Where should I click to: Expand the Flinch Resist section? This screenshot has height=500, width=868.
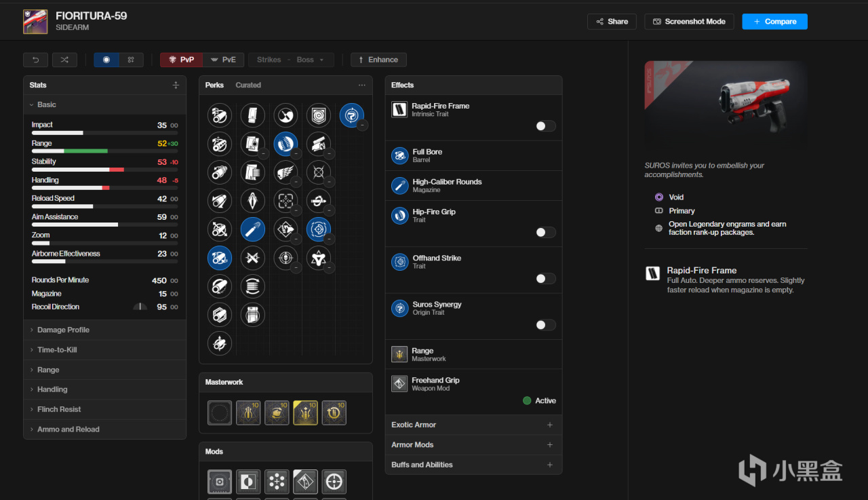point(104,409)
